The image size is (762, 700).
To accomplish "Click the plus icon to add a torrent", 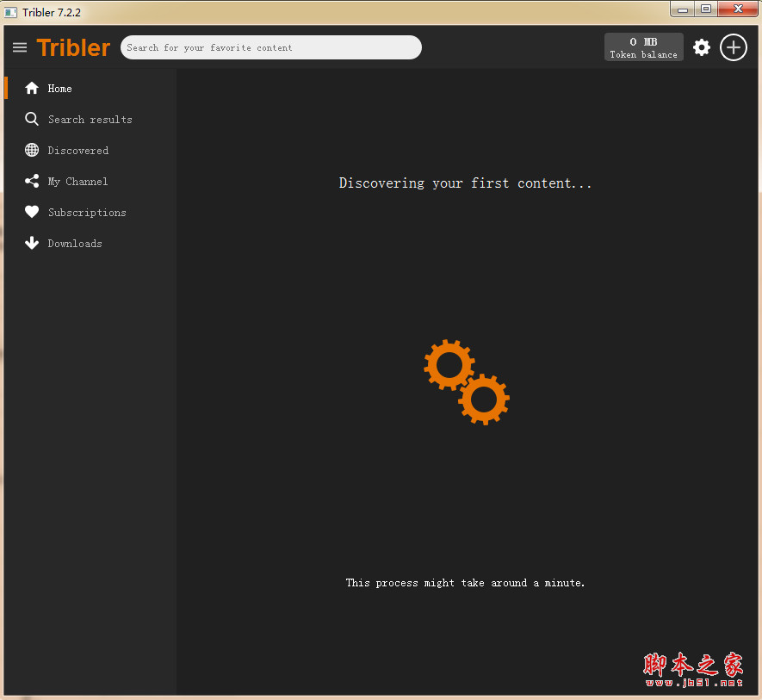I will point(734,47).
